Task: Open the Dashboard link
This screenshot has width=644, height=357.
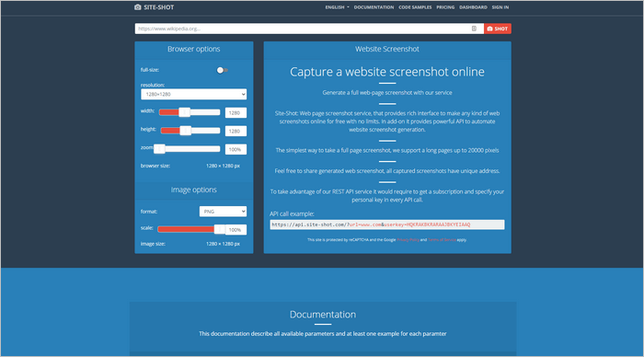Action: (x=473, y=7)
